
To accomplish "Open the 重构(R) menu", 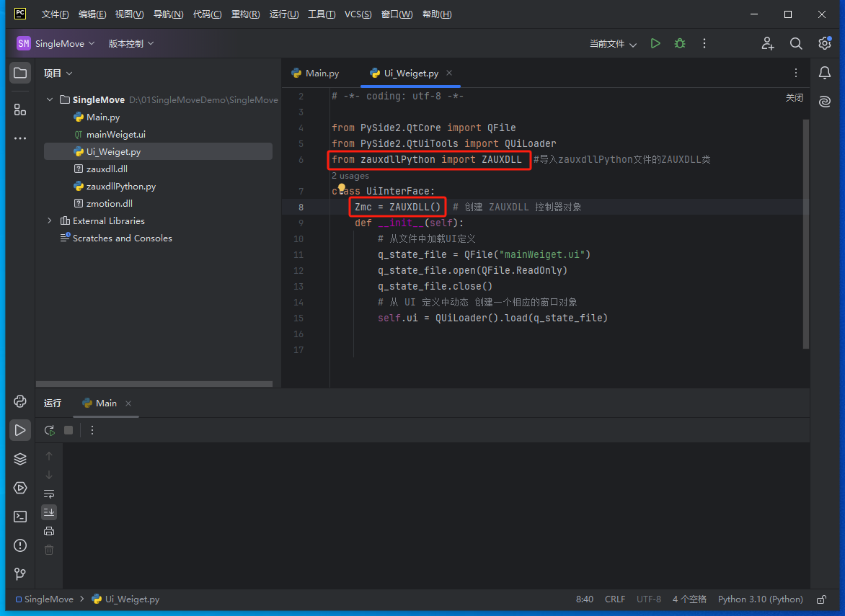I will tap(245, 14).
